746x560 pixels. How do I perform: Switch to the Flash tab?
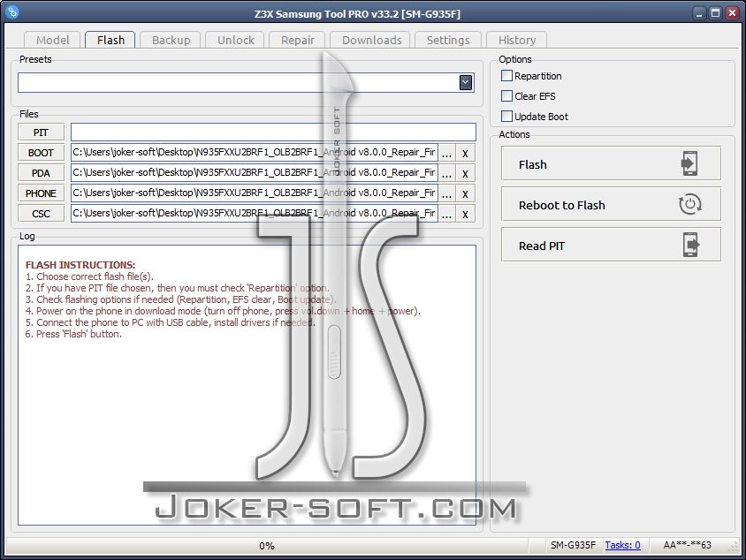pyautogui.click(x=110, y=40)
